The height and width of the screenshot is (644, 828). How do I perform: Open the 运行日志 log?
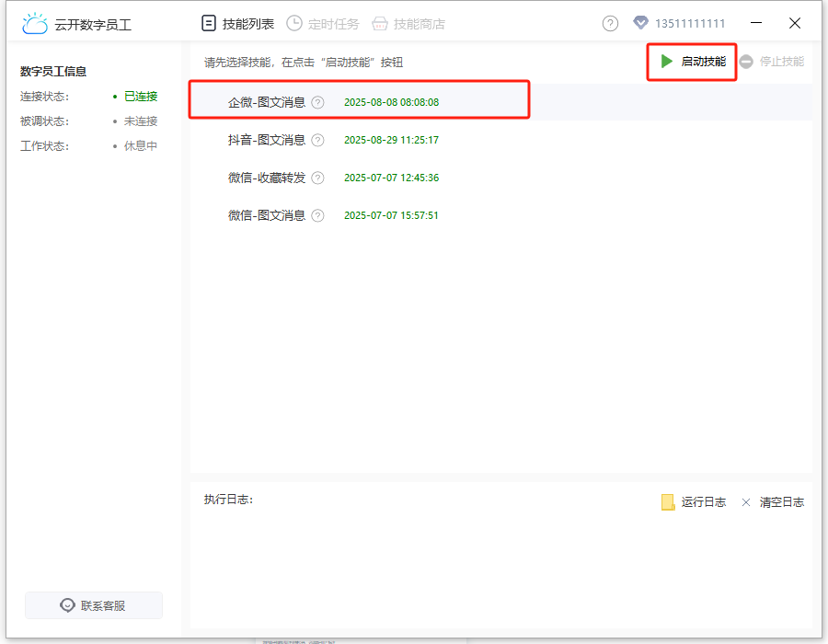coord(694,502)
